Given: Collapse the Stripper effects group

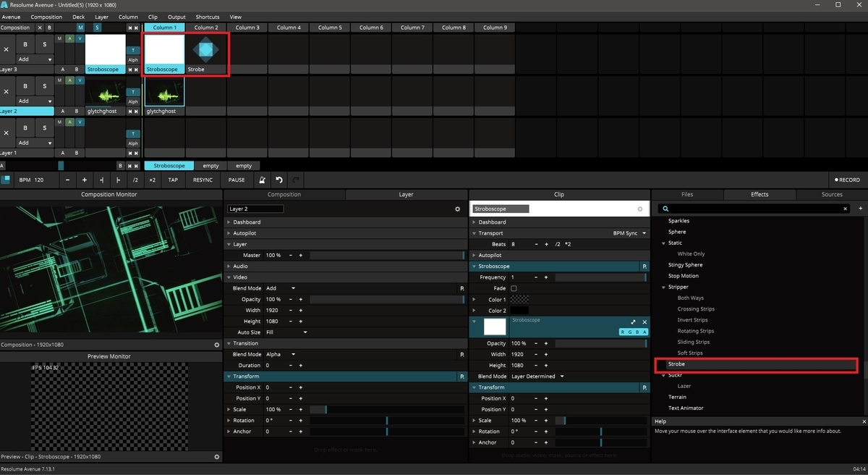Looking at the screenshot, I should (664, 287).
